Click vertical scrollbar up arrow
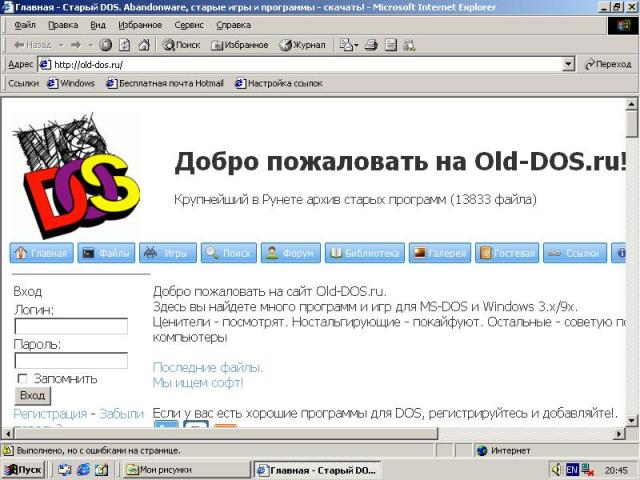 631,104
